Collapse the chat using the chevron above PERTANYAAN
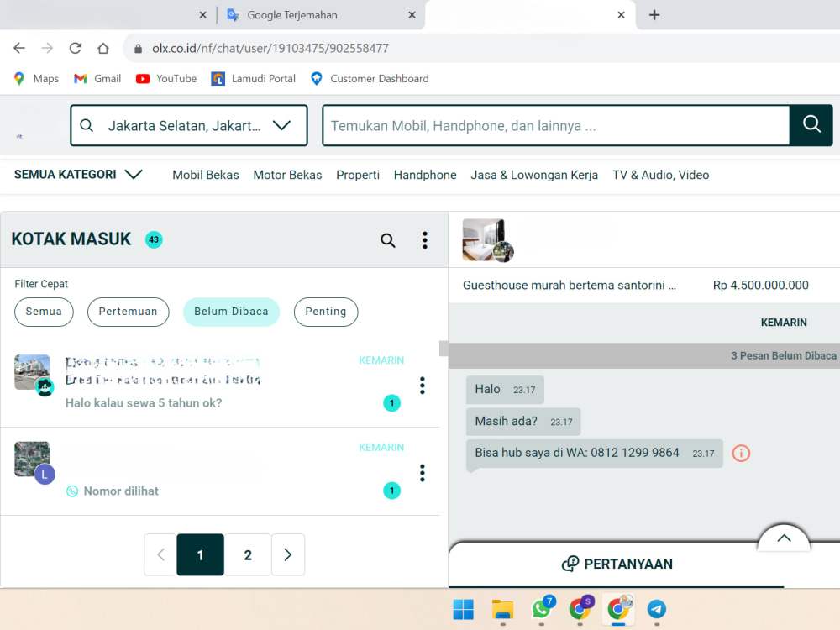Image resolution: width=840 pixels, height=630 pixels. pos(783,538)
